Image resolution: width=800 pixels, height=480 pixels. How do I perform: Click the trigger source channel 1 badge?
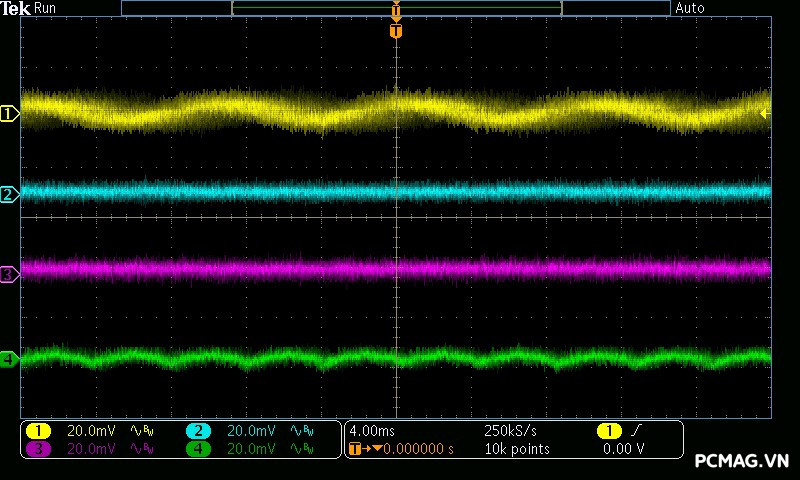pos(608,430)
